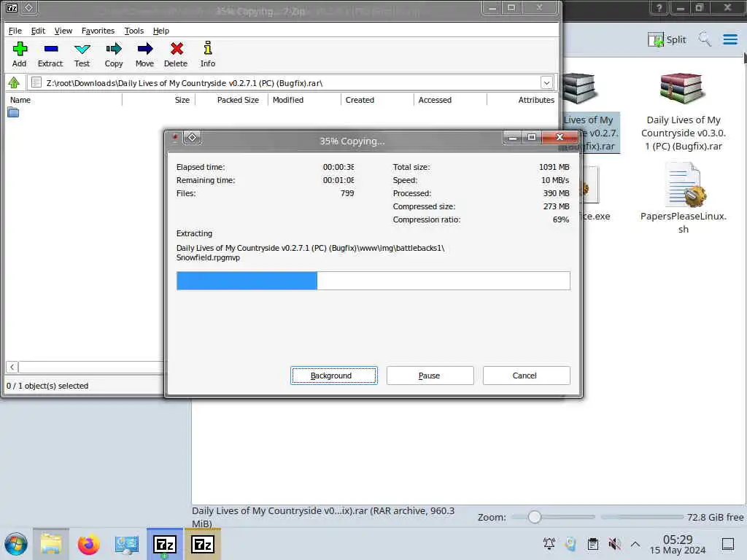Click the pin icon on Copying dialog titlebar
This screenshot has width=747, height=560.
(175, 138)
